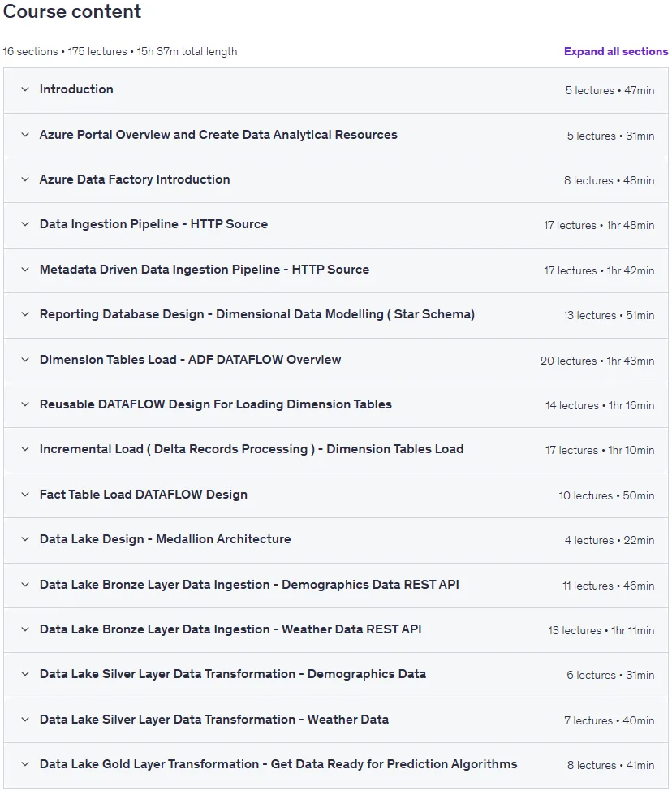
Task: Open Silver Layer Transformation - Weather Data
Action: coord(336,720)
